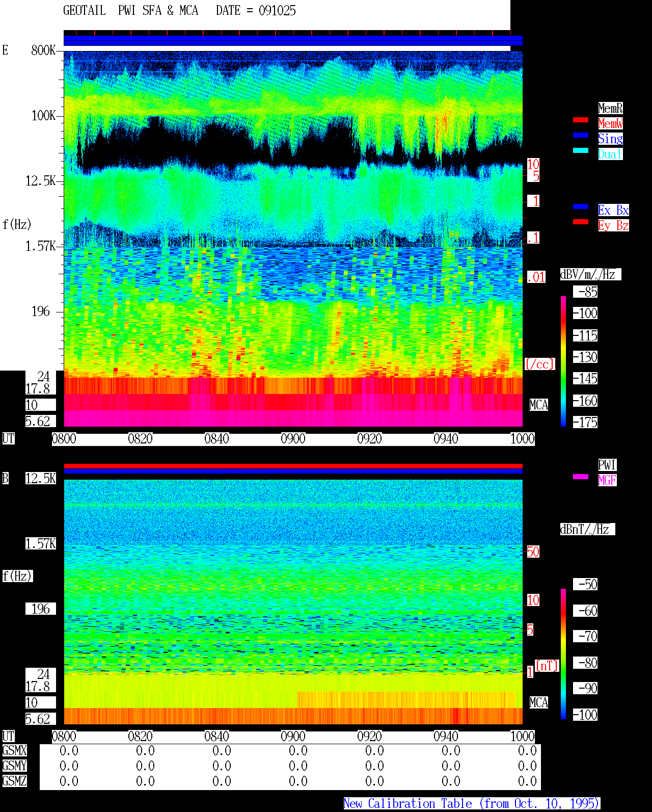Click the blue Ex Bx legend swatch

[x=581, y=206]
